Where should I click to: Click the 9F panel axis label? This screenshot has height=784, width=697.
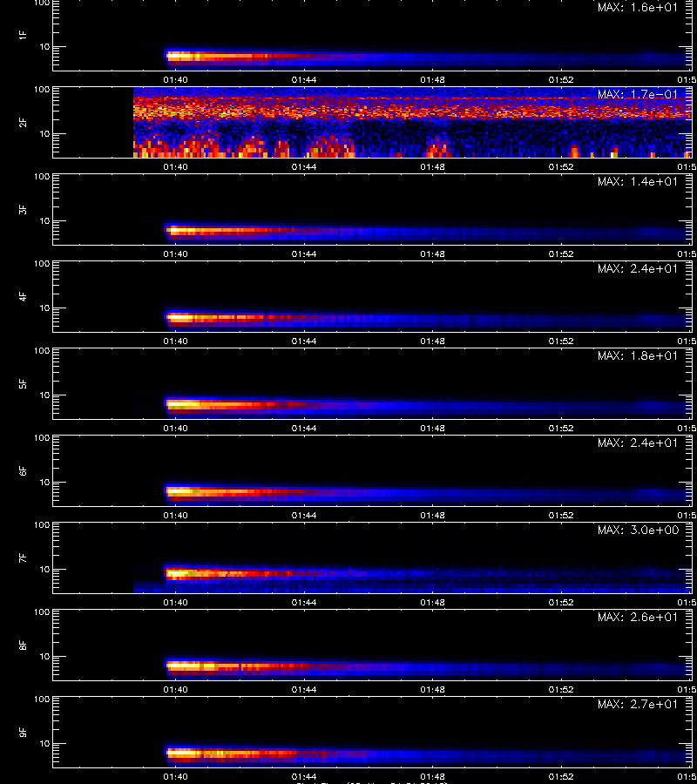click(23, 732)
